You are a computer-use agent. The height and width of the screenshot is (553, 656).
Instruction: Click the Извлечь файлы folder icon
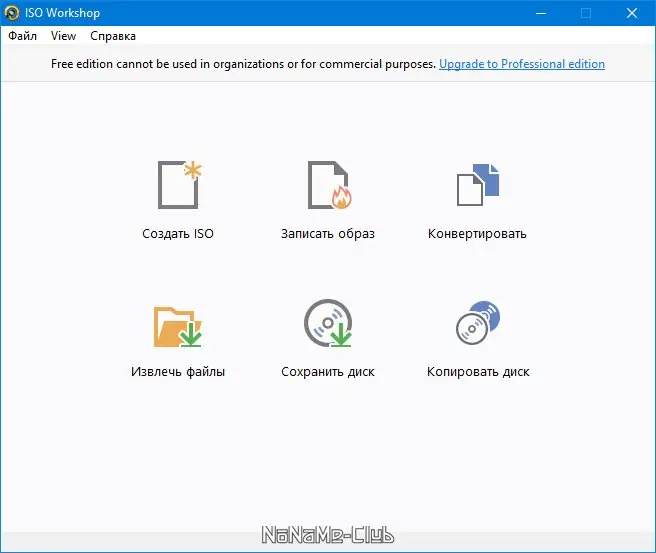click(x=178, y=326)
